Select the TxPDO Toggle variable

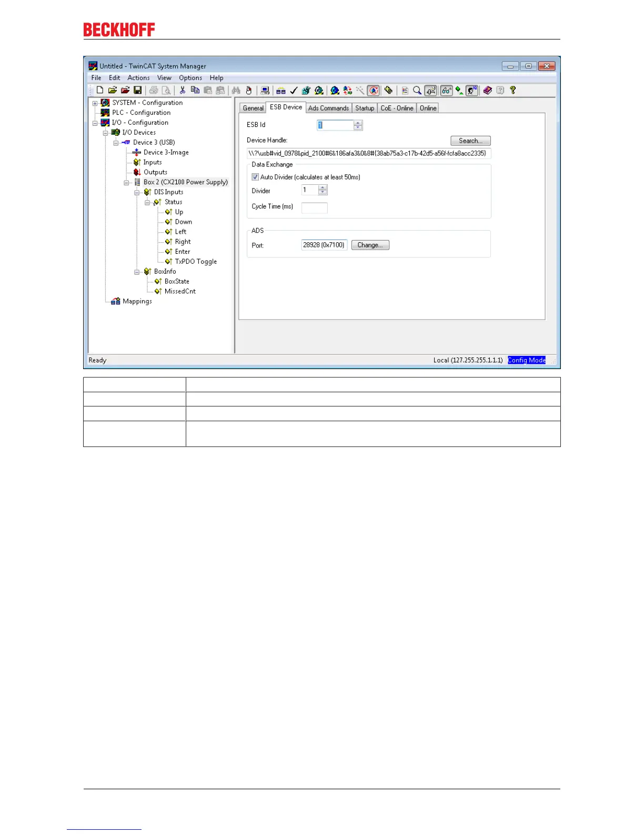pyautogui.click(x=196, y=261)
